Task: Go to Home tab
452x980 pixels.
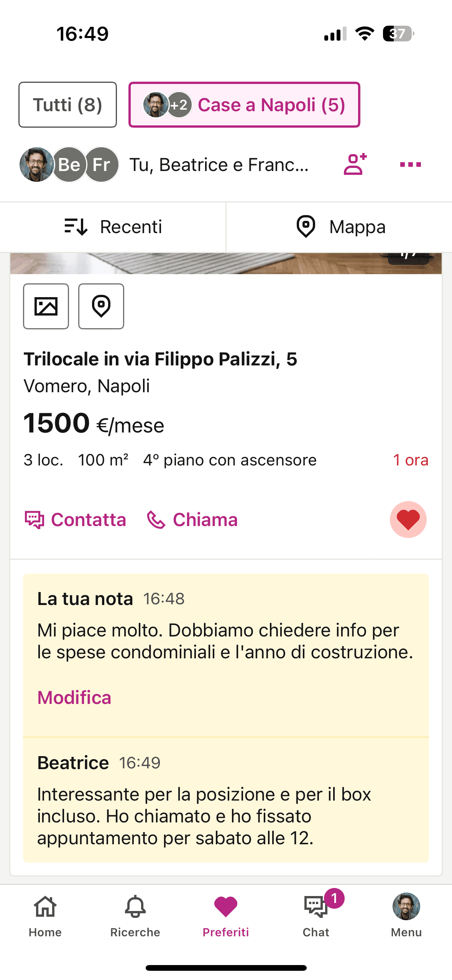Action: (x=45, y=916)
